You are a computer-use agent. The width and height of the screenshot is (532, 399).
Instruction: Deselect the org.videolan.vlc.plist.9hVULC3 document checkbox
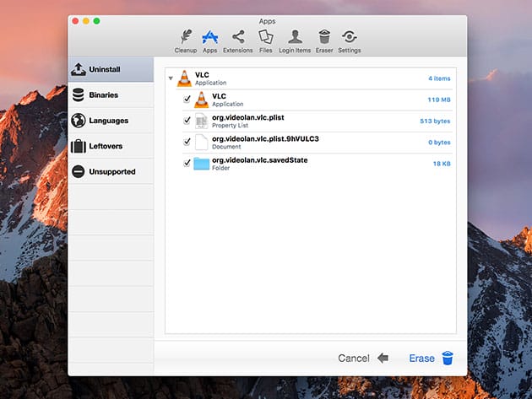click(x=187, y=142)
